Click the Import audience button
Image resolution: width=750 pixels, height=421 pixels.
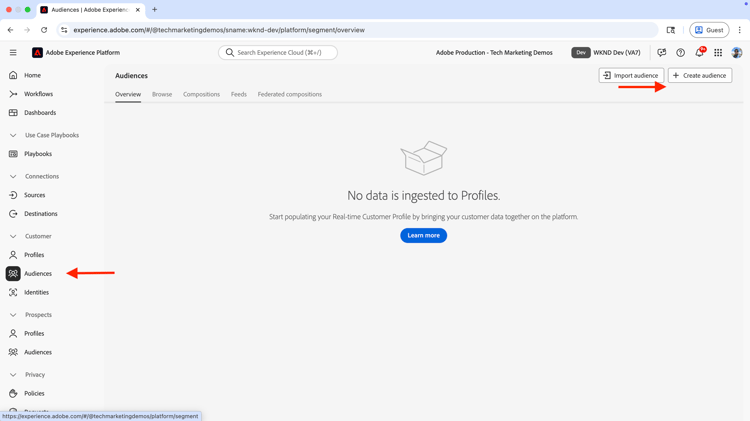pos(631,75)
